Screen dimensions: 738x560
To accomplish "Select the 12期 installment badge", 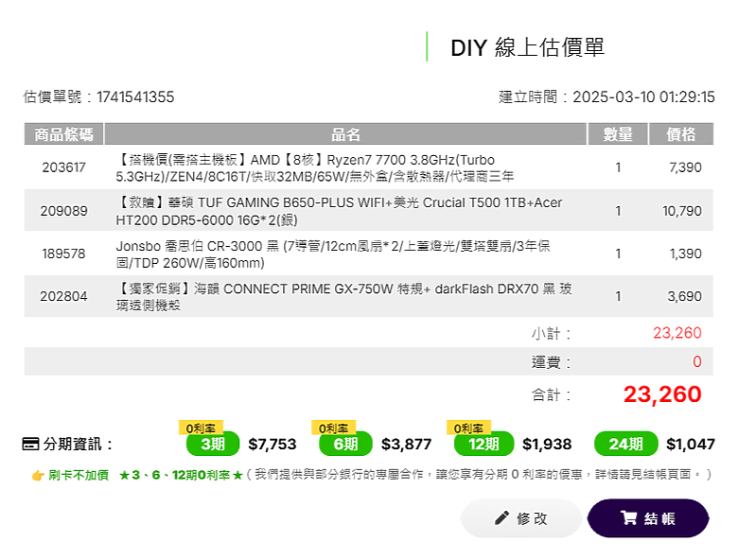I will (x=483, y=444).
